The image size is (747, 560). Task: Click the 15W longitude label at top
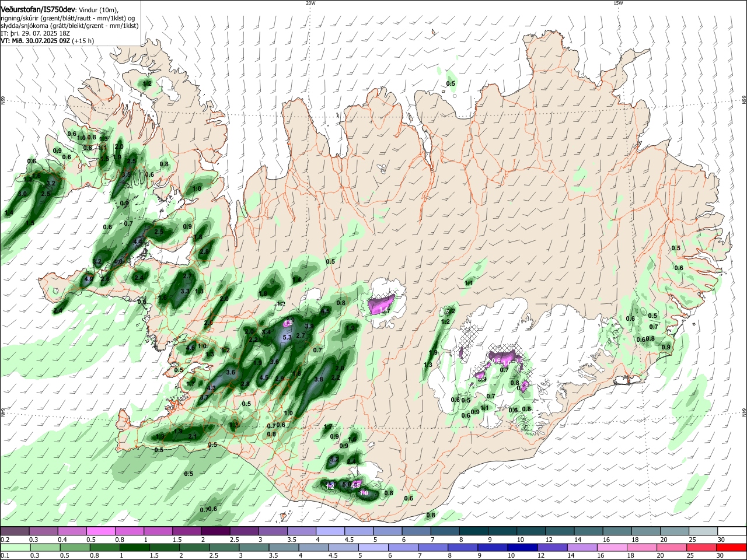pos(618,3)
